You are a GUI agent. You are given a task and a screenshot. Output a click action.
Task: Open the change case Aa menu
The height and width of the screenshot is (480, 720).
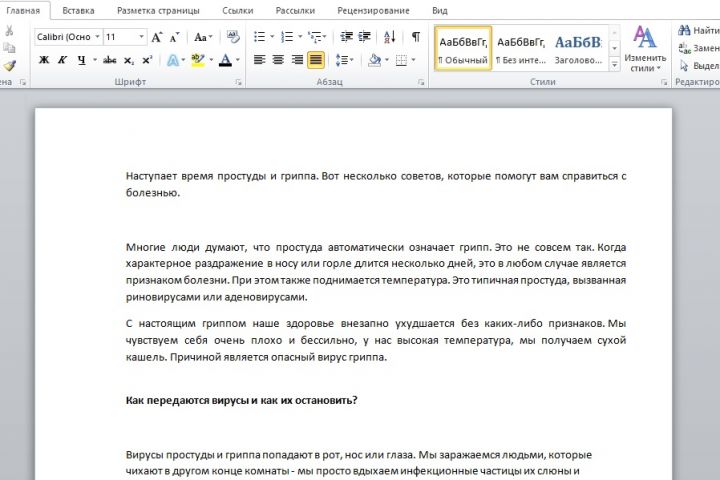click(203, 37)
